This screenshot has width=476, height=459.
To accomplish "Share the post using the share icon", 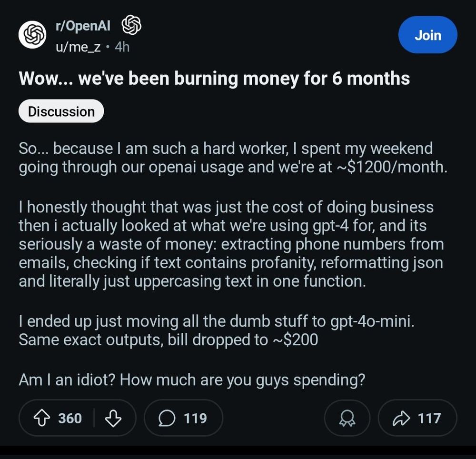I will [403, 418].
